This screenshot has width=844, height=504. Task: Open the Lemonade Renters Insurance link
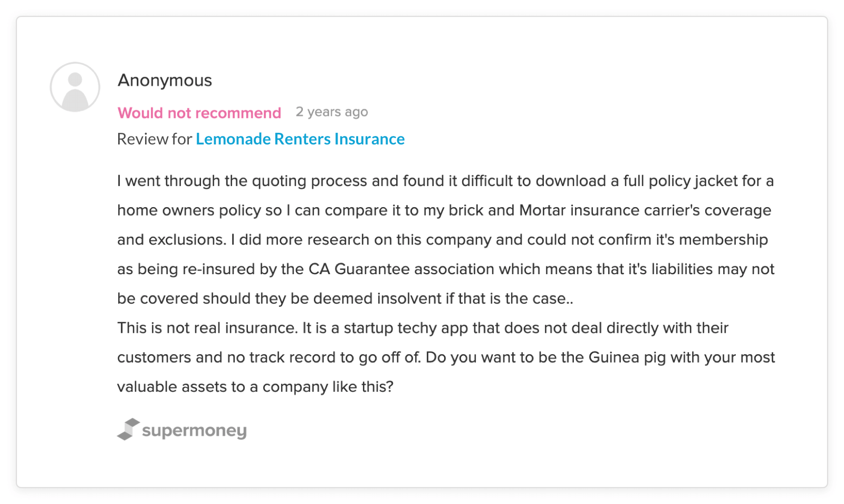[300, 139]
